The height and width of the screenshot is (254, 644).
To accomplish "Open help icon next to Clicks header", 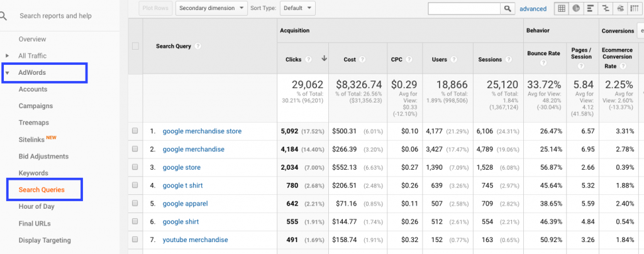I will [309, 60].
